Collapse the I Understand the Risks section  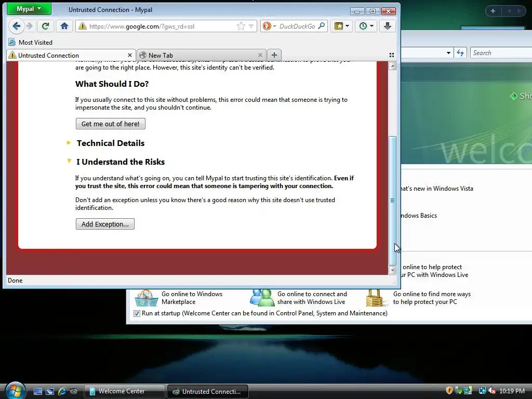coord(121,162)
